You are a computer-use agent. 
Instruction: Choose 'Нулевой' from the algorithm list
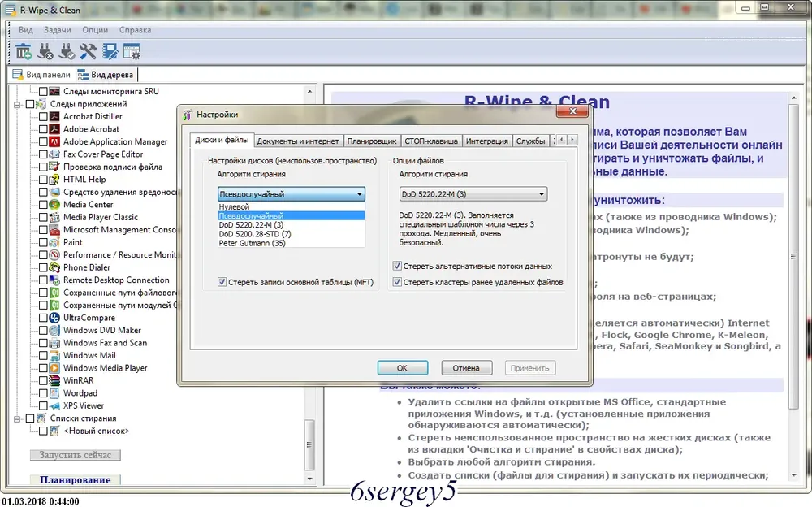[x=292, y=206]
